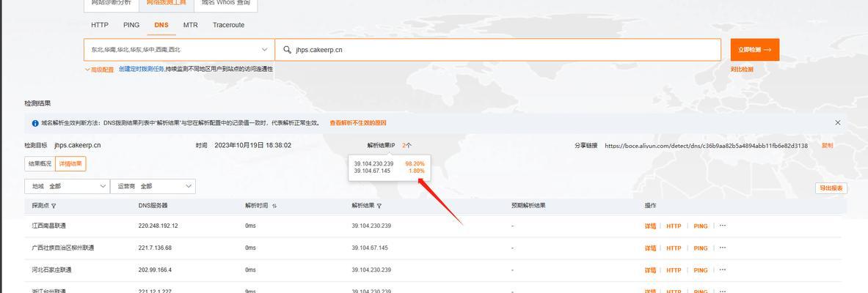This screenshot has height=293, width=868.
Task: Open the MTR tab
Action: 191,25
